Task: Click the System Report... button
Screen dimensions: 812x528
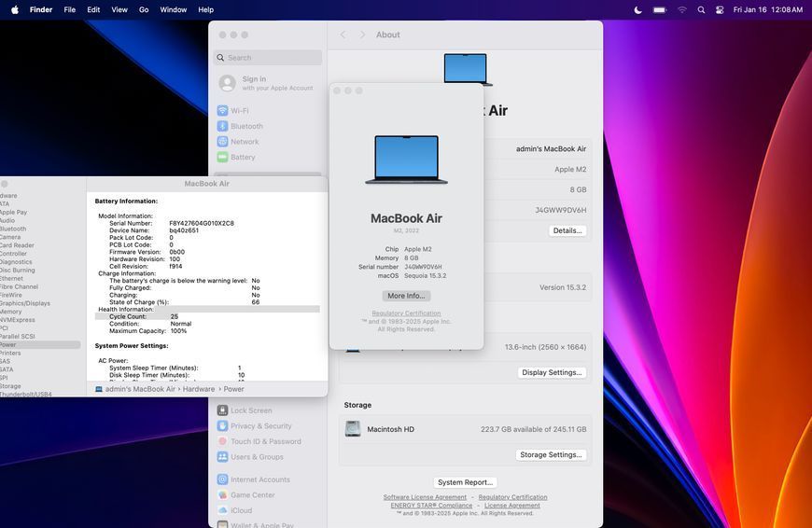Action: tap(465, 482)
